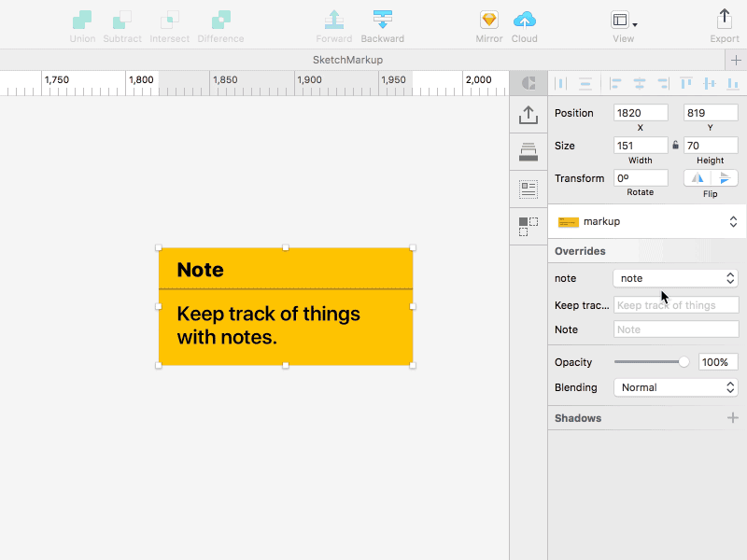
Task: Add a new shadow with the plus button
Action: 731,418
